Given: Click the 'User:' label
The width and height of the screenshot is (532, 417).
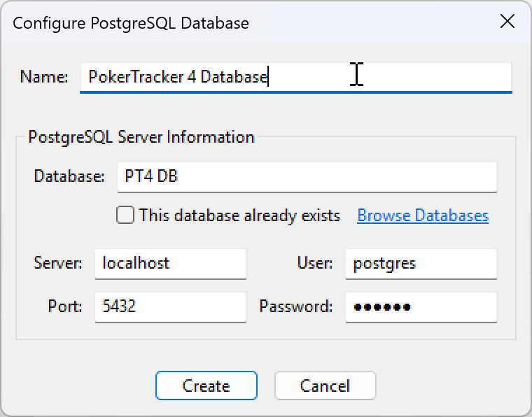Looking at the screenshot, I should (315, 263).
